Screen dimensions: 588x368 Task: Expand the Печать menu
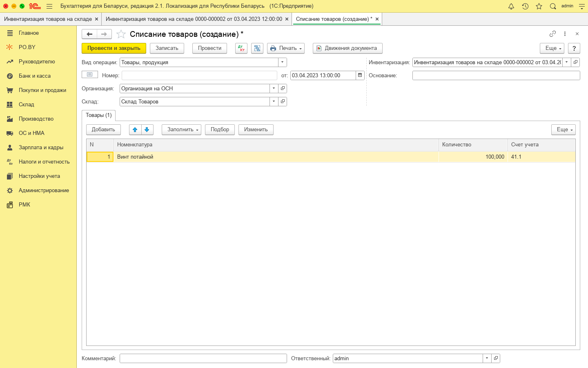tap(285, 48)
